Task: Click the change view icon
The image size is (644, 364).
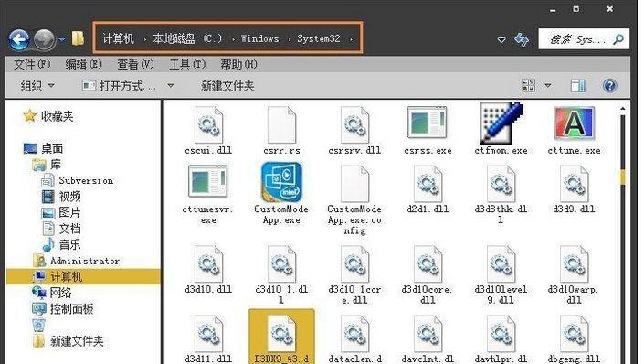Action: coord(528,86)
